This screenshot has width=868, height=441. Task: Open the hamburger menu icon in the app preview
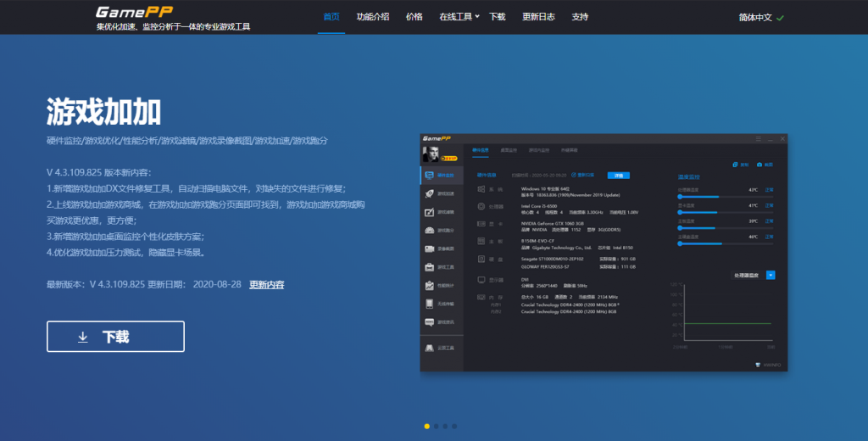coord(759,138)
